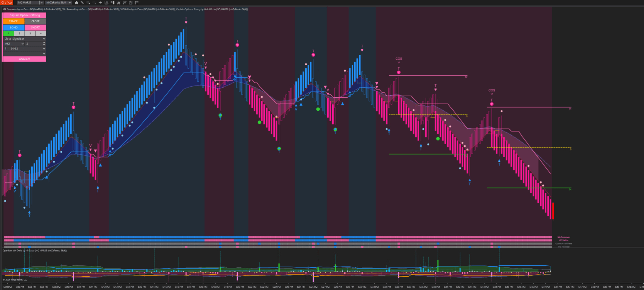Open the ninZaRenko 36/6 bar-type dropdown
Viewport: 644px width, 290px height.
(x=59, y=3)
